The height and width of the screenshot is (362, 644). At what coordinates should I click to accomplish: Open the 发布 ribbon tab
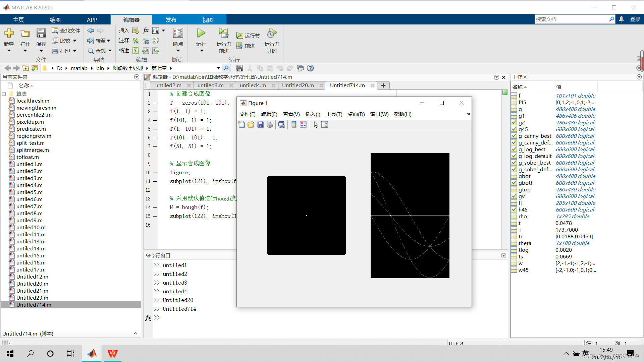tap(171, 20)
